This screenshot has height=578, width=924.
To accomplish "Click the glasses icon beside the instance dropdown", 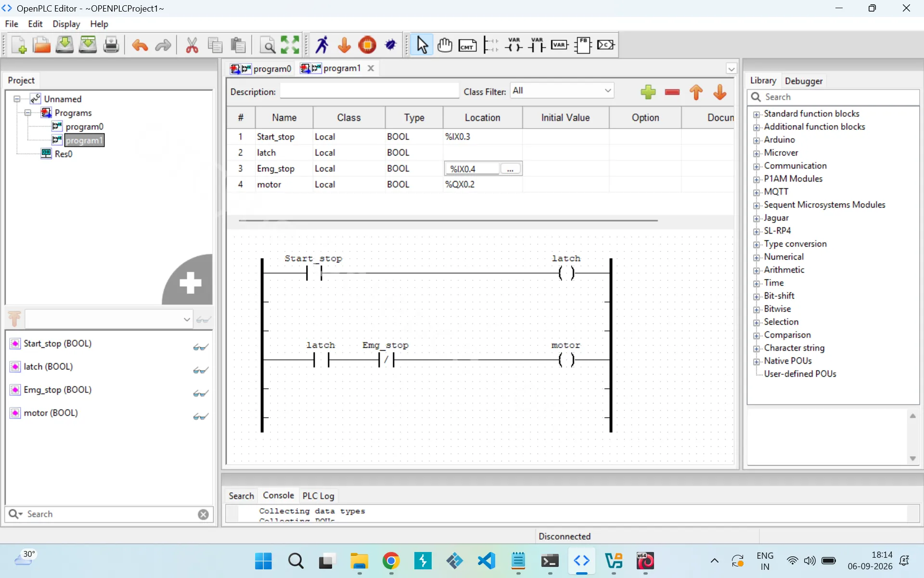I will pos(204,319).
